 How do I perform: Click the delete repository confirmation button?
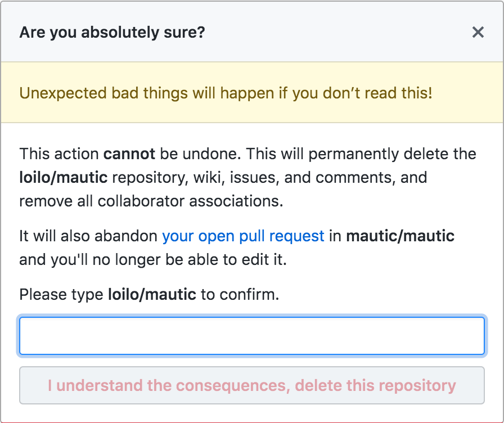251,385
